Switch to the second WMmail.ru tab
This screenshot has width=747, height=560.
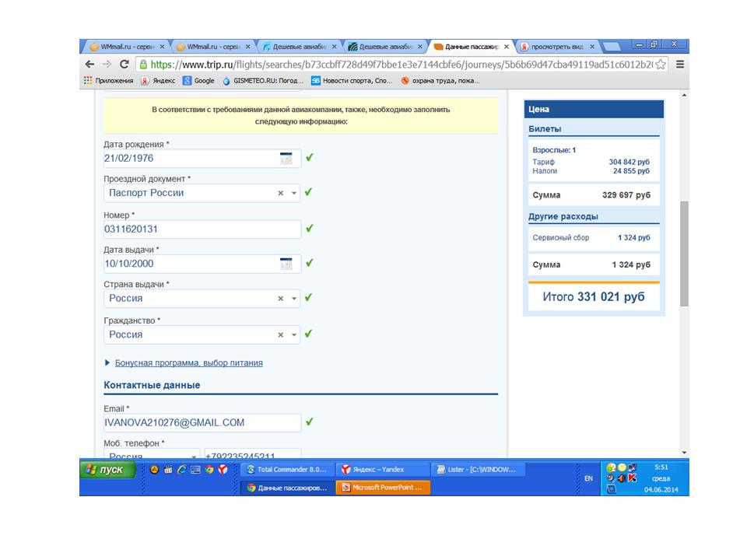point(212,47)
